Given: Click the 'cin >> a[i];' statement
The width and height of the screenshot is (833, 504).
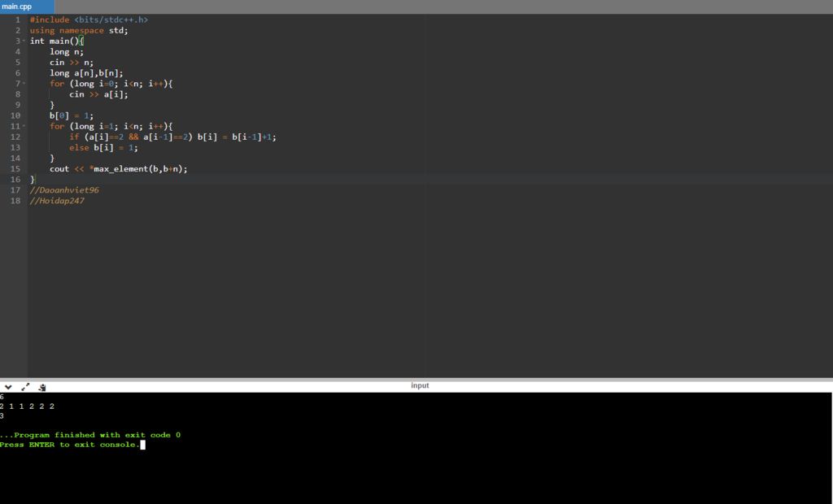Looking at the screenshot, I should [x=98, y=94].
